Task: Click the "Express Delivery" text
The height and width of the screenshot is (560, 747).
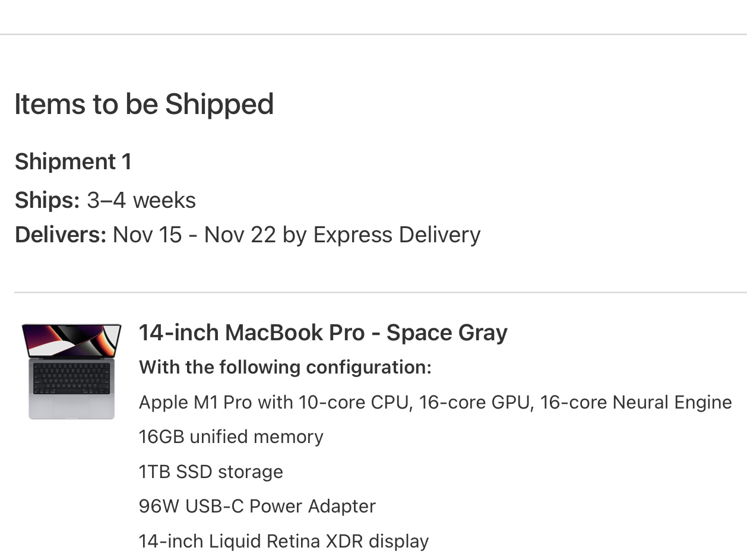Action: tap(397, 235)
